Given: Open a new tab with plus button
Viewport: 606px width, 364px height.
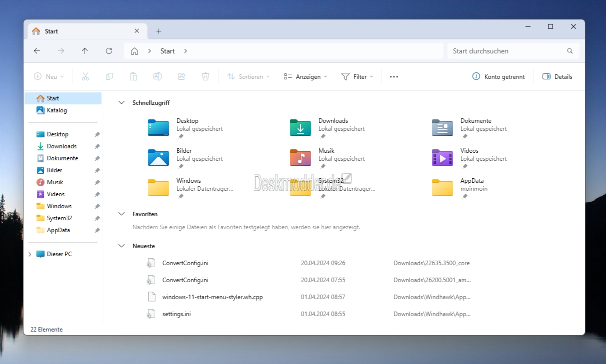Looking at the screenshot, I should point(159,31).
